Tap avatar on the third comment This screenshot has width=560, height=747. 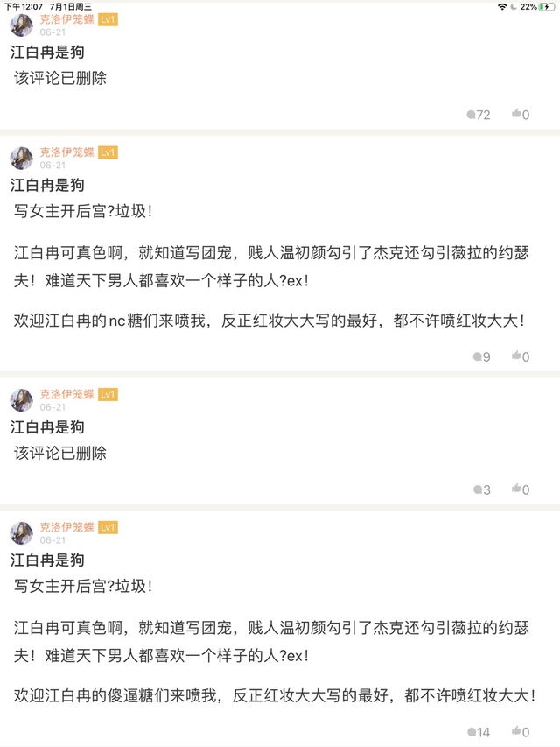[22, 400]
